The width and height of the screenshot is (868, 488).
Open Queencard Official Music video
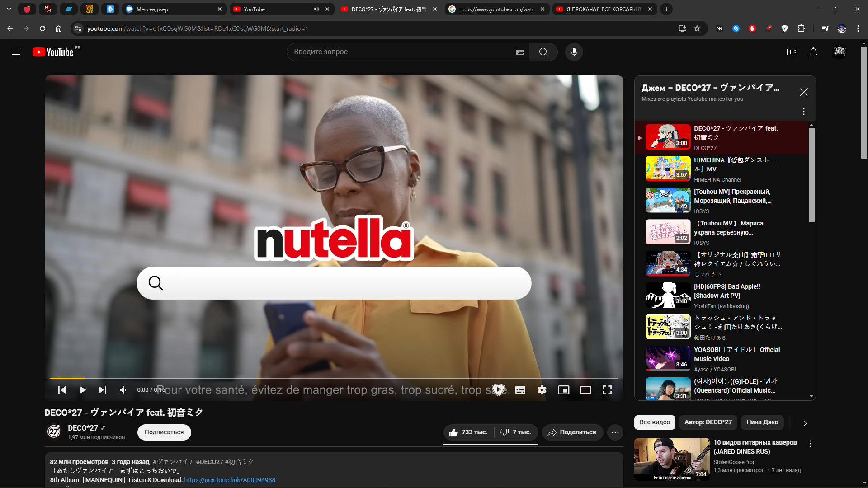[721, 389]
